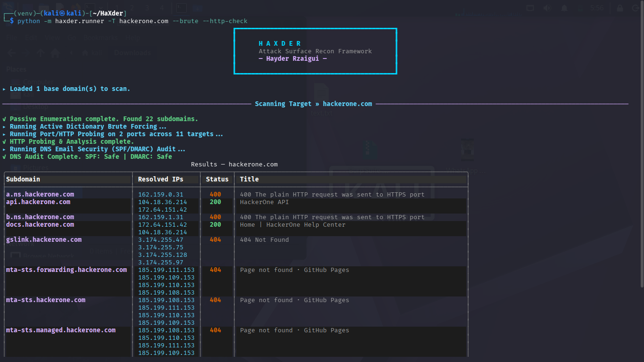Select the gslink.hackerone.com row
The height and width of the screenshot is (362, 644).
[236, 251]
